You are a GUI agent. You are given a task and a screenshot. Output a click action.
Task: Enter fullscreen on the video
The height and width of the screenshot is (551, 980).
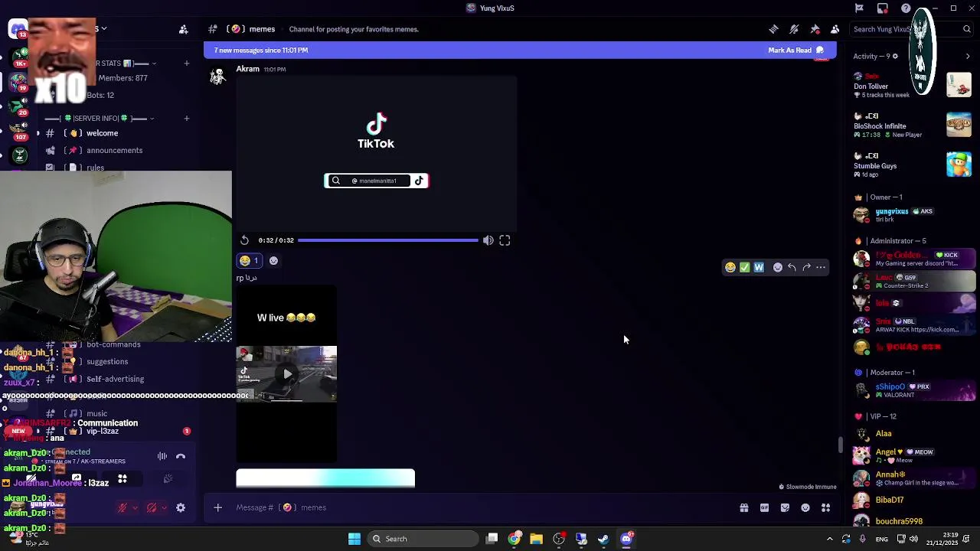pyautogui.click(x=505, y=240)
